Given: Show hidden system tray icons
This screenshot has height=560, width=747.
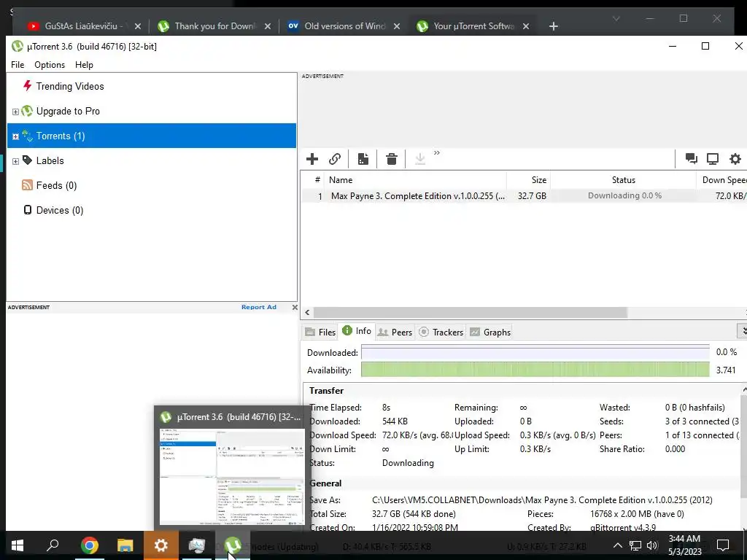Looking at the screenshot, I should [617, 545].
